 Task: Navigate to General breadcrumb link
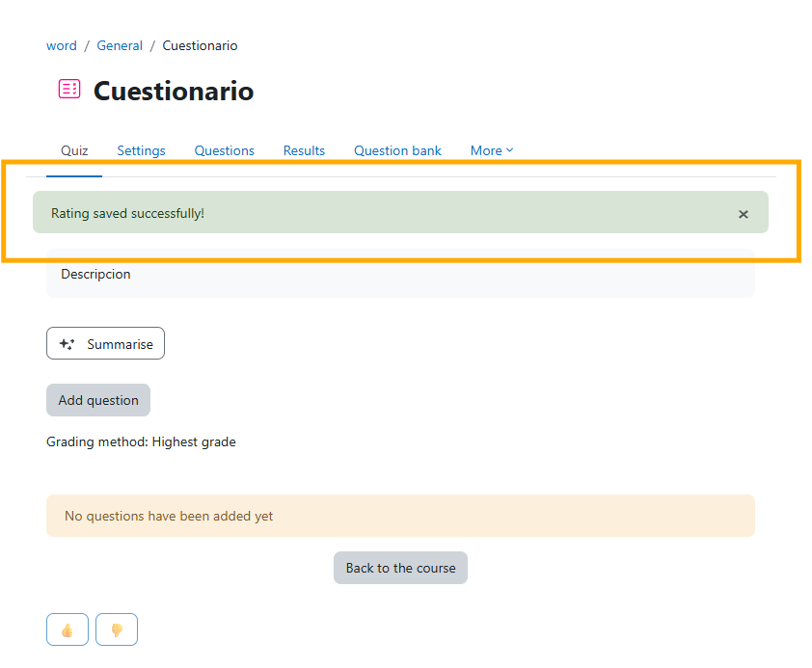click(120, 45)
